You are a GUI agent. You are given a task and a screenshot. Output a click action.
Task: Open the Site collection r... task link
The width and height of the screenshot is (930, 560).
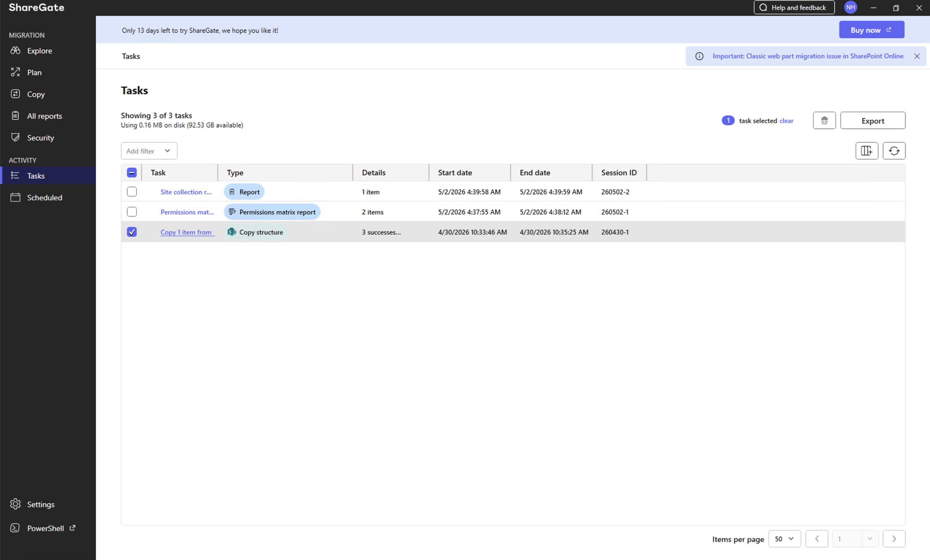186,192
